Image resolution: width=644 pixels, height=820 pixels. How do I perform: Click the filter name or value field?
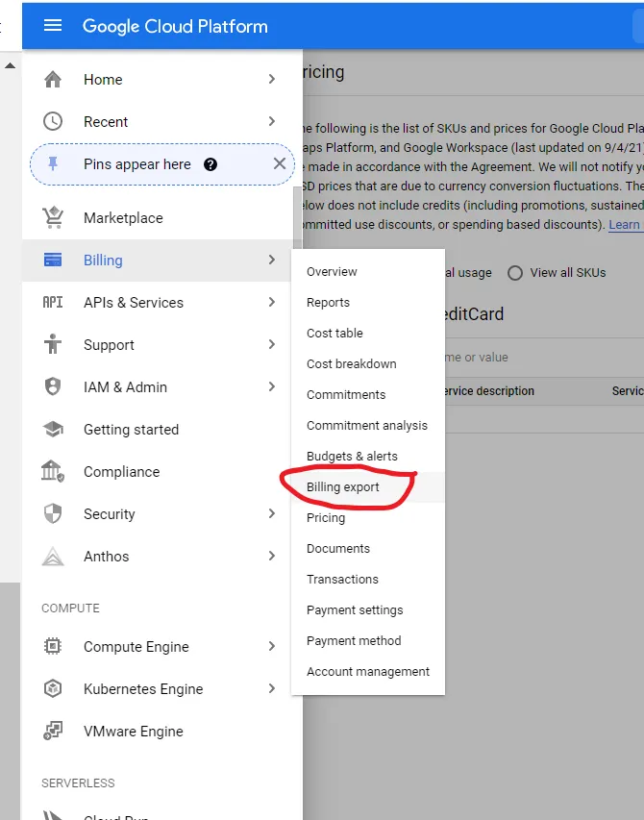point(544,358)
